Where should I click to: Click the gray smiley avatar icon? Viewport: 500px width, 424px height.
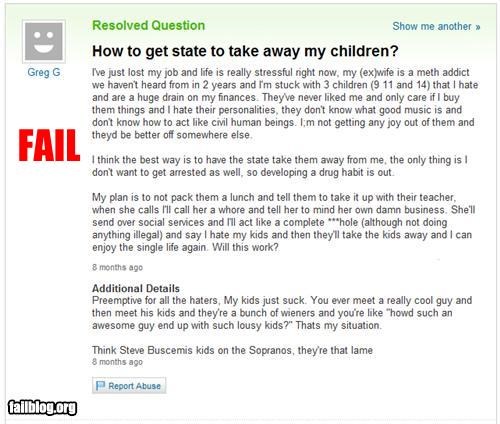(44, 41)
